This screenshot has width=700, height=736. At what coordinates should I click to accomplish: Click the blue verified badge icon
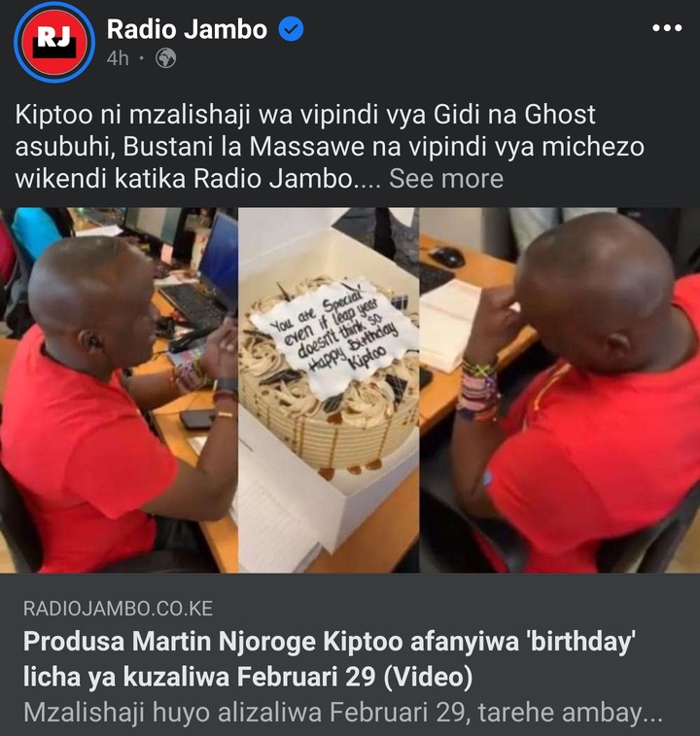pos(291,29)
